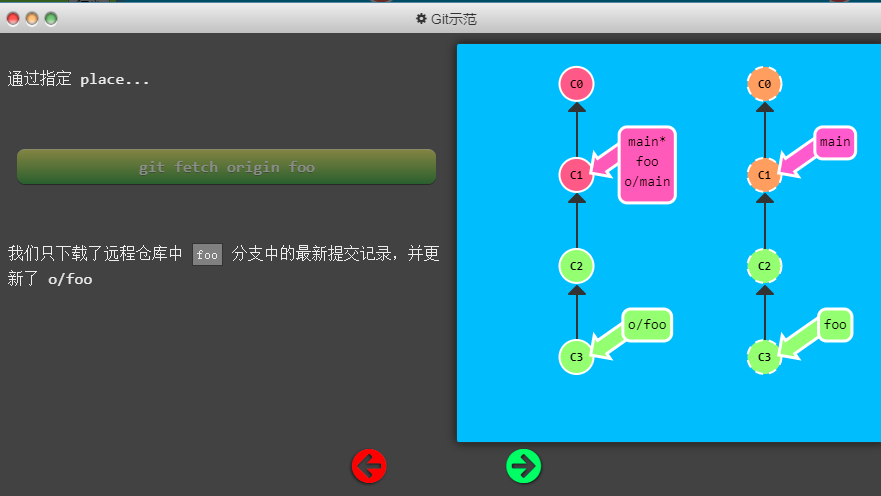Select local green commit node C3

pyautogui.click(x=576, y=357)
